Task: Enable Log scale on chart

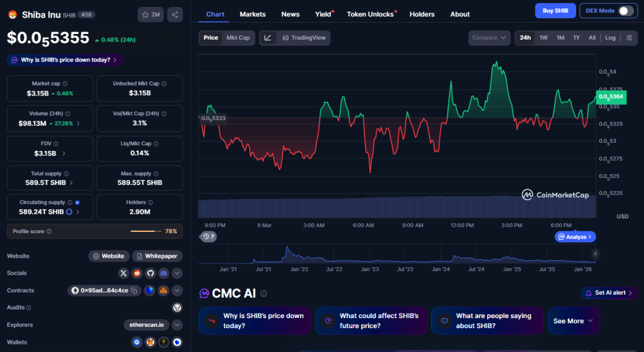Action: pyautogui.click(x=610, y=38)
